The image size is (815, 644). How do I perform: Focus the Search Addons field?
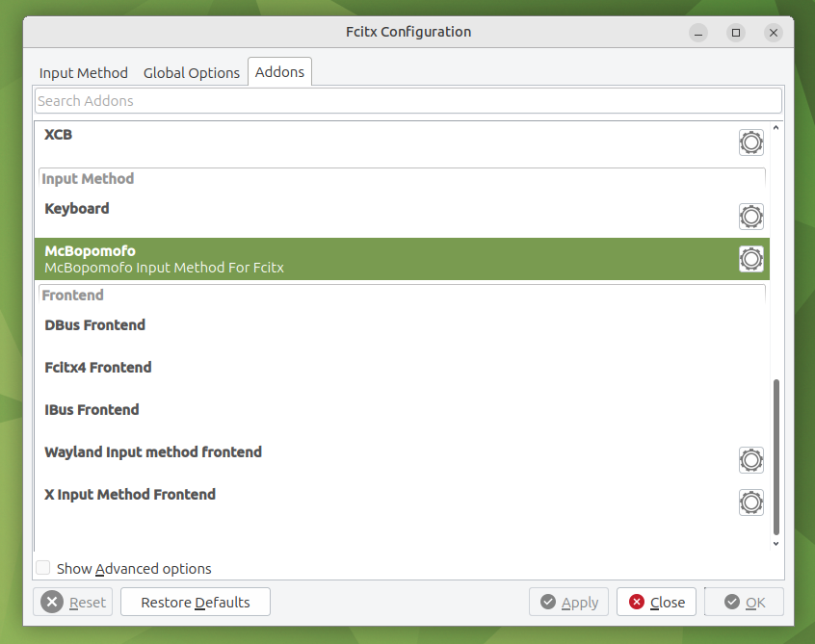(x=408, y=101)
